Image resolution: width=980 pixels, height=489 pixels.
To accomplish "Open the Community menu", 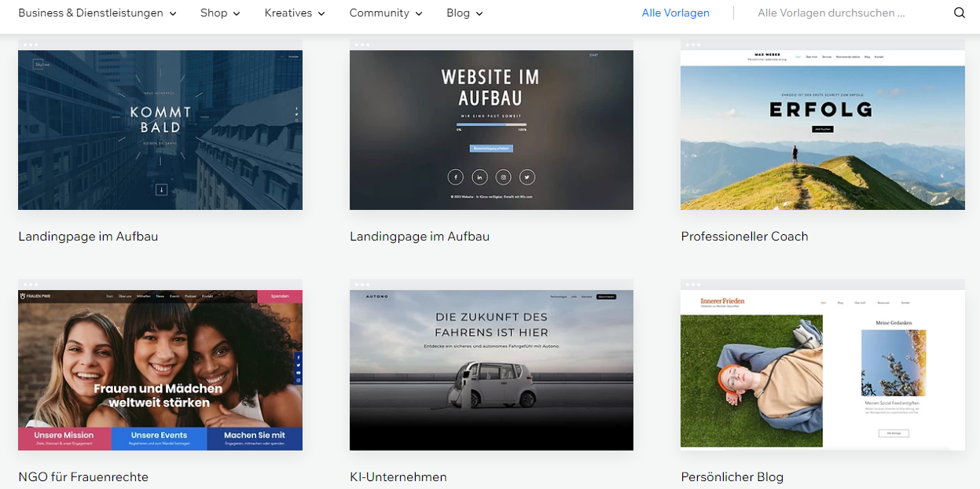I will (x=386, y=13).
